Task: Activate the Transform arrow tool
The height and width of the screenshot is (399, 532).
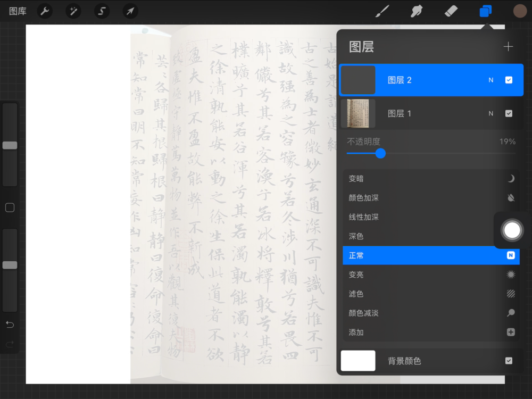Action: pyautogui.click(x=130, y=11)
